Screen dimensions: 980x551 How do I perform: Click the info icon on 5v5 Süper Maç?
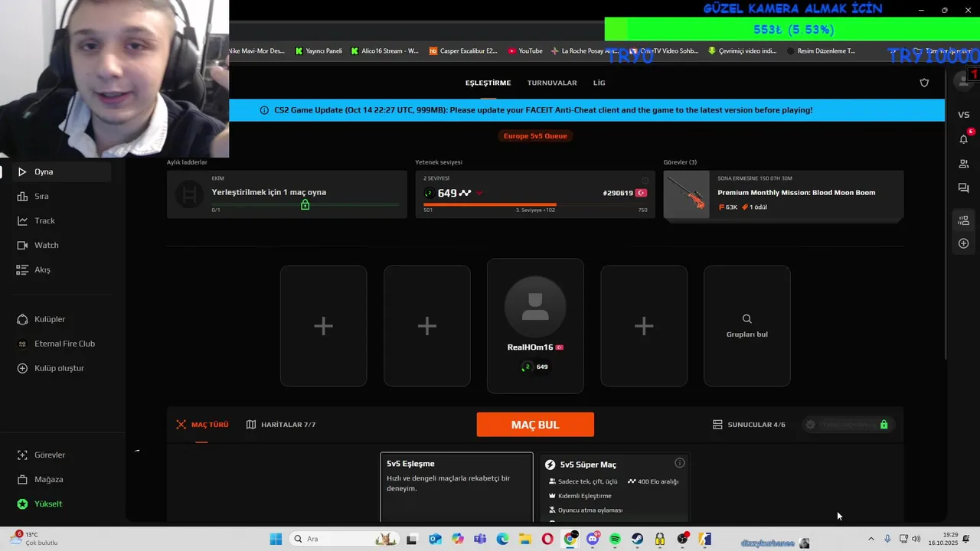point(679,463)
